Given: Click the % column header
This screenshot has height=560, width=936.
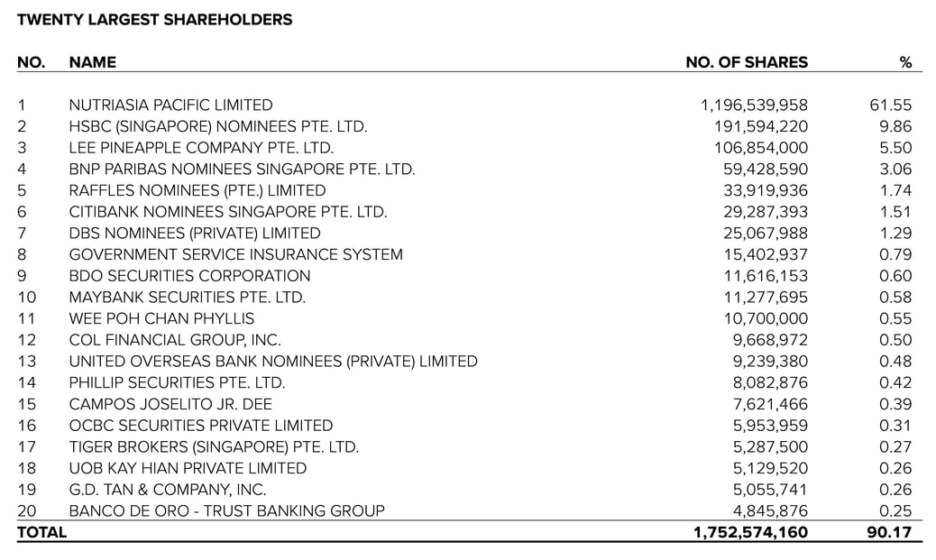Looking at the screenshot, I should [905, 62].
